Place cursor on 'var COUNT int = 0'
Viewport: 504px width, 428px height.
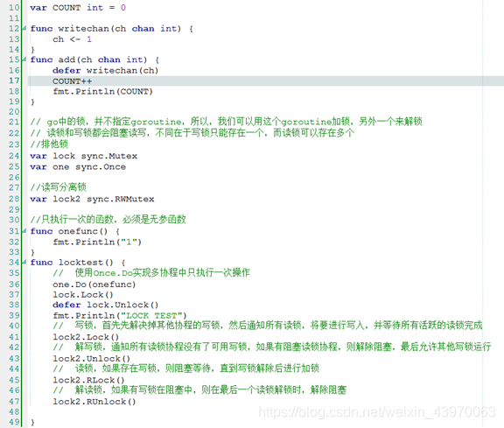point(78,7)
